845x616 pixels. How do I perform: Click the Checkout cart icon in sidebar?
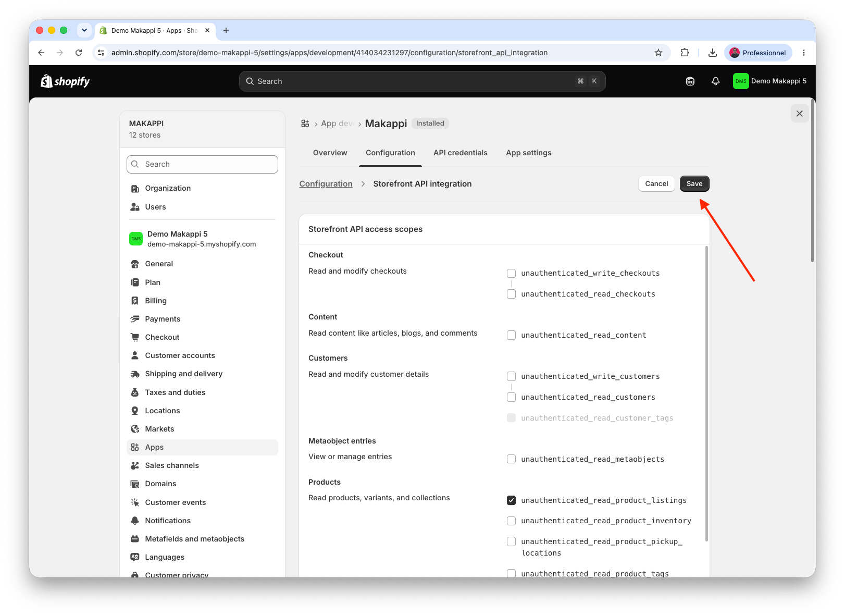click(x=135, y=337)
